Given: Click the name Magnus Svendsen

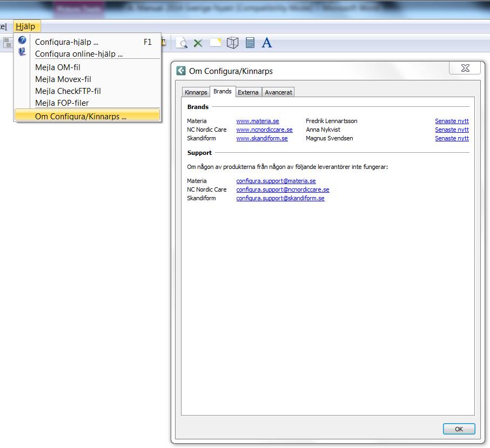Looking at the screenshot, I should click(330, 138).
